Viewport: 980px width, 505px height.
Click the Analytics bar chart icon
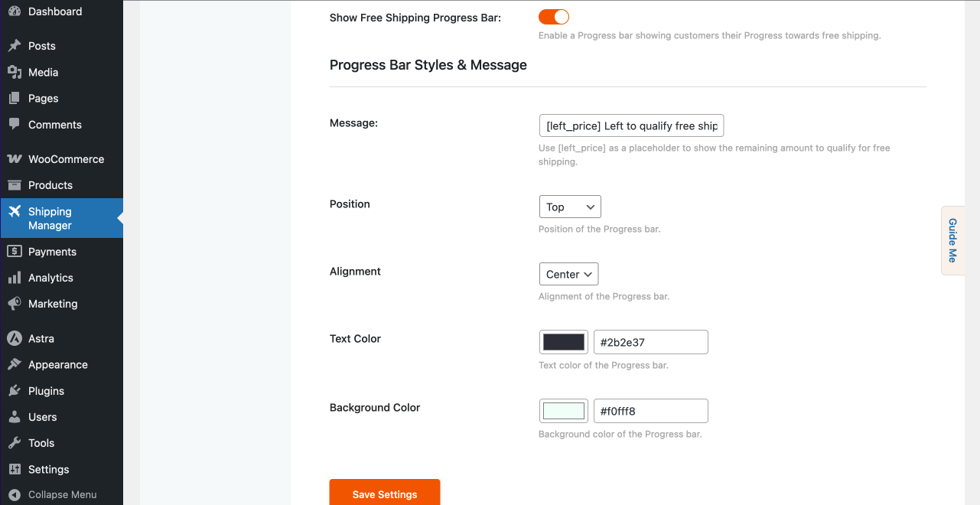click(15, 278)
